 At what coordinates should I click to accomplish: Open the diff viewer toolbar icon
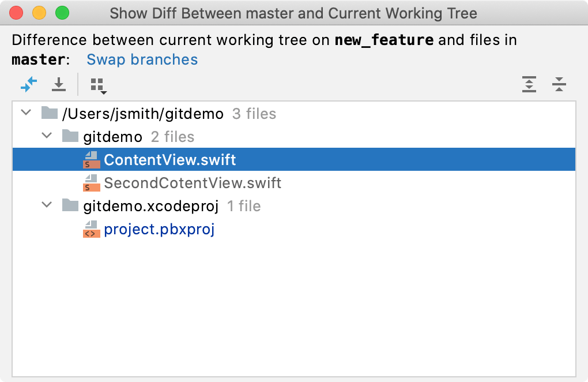click(x=28, y=84)
